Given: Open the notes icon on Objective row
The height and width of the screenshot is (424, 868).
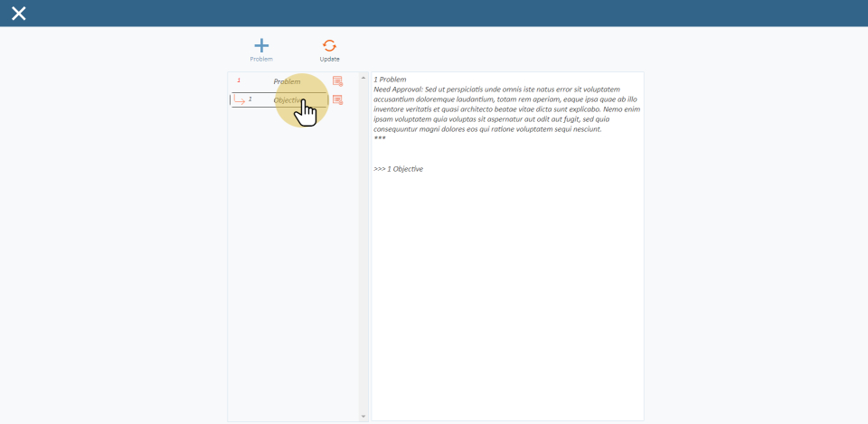Looking at the screenshot, I should [337, 100].
